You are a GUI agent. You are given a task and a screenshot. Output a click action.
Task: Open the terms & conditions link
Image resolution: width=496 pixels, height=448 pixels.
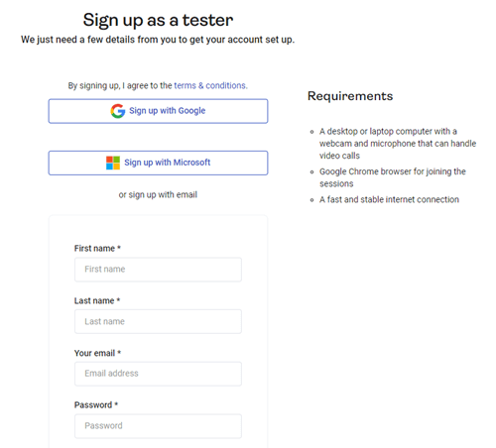tap(209, 85)
